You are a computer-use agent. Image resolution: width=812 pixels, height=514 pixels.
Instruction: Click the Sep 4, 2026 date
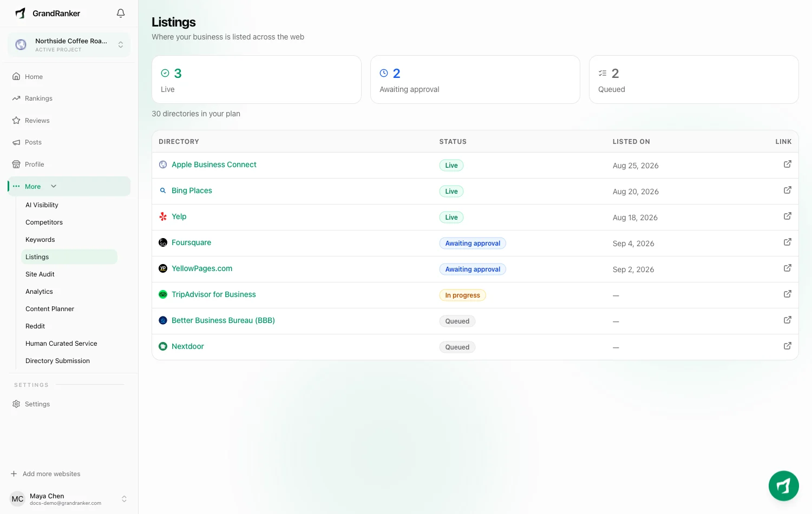tap(633, 243)
